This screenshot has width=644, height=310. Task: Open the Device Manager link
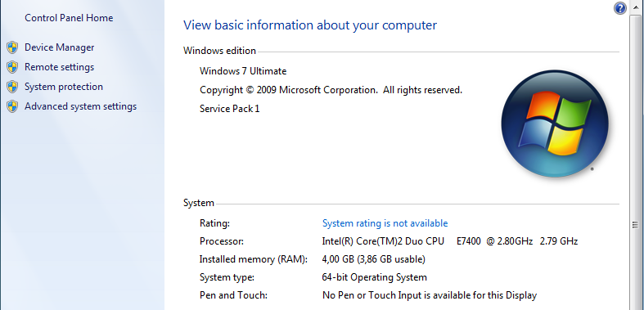(60, 47)
